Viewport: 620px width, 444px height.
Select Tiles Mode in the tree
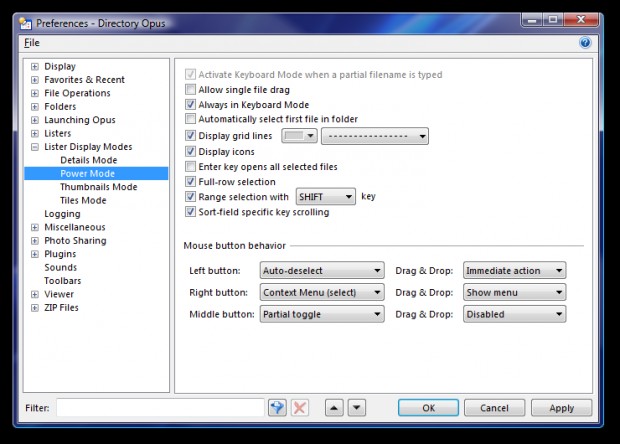[x=83, y=200]
